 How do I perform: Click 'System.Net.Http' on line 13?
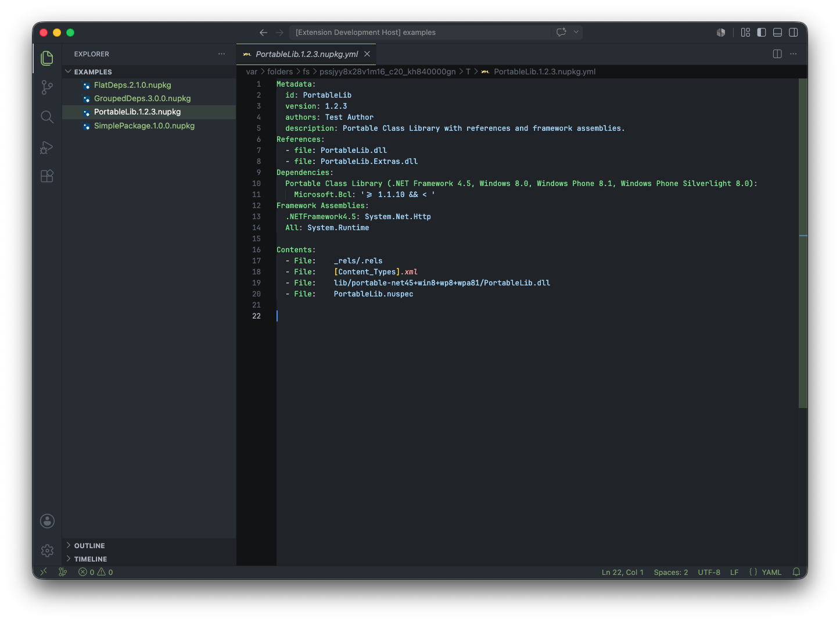pyautogui.click(x=398, y=217)
